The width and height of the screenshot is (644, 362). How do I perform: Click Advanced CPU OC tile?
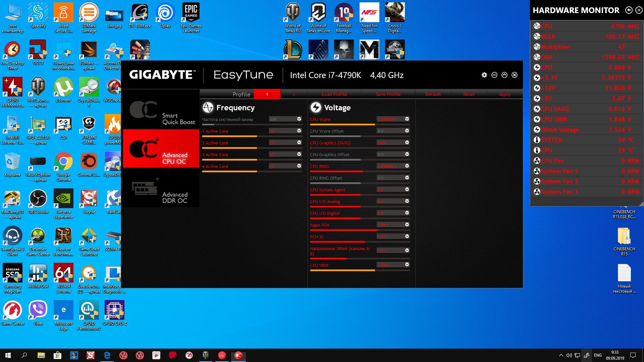(x=161, y=149)
